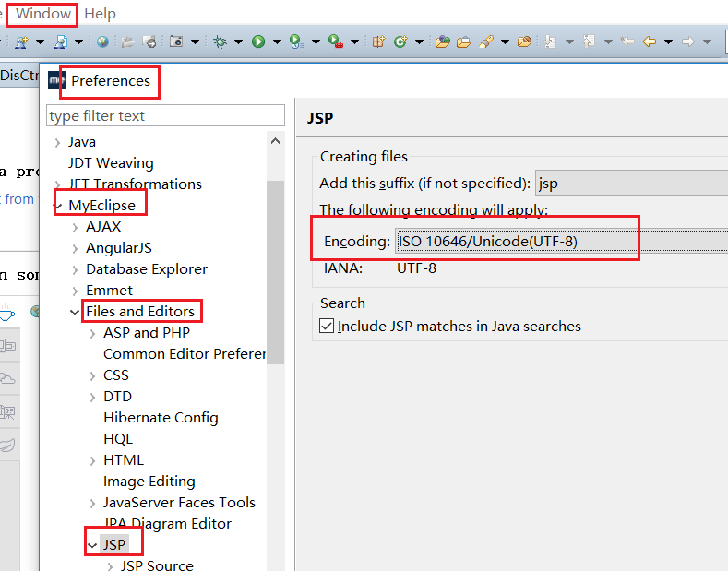Screen dimensions: 728x571
Task: Click the new Java package icon
Action: click(x=378, y=42)
